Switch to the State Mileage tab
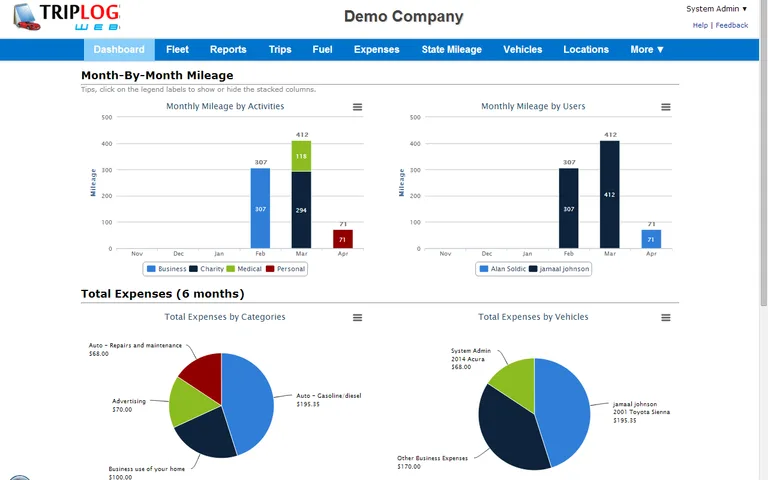 pos(451,49)
